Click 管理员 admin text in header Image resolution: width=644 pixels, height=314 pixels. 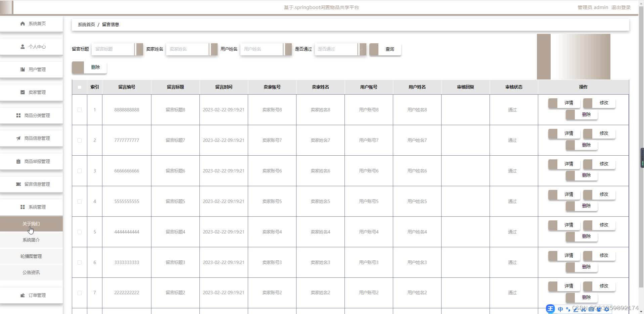(x=593, y=7)
